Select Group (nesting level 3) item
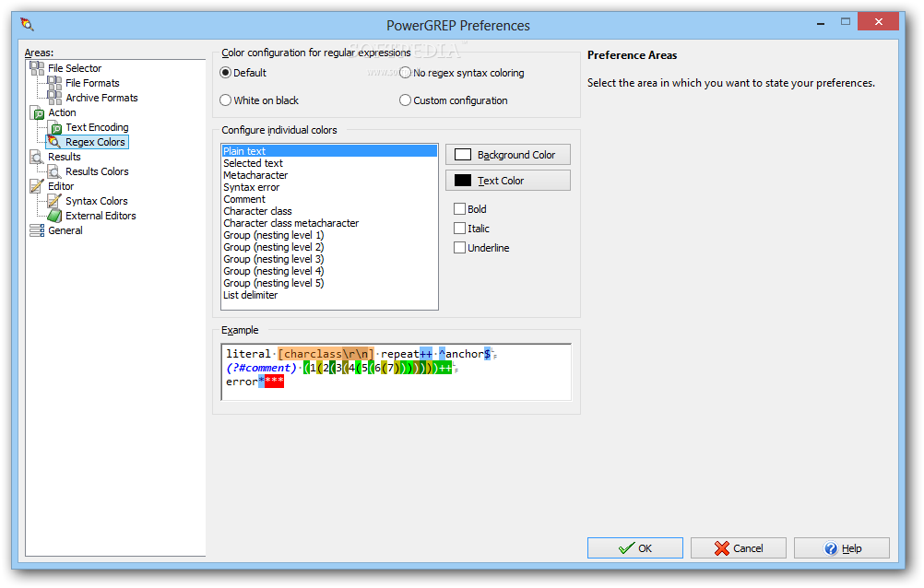The height and width of the screenshot is (588, 924). 329,259
